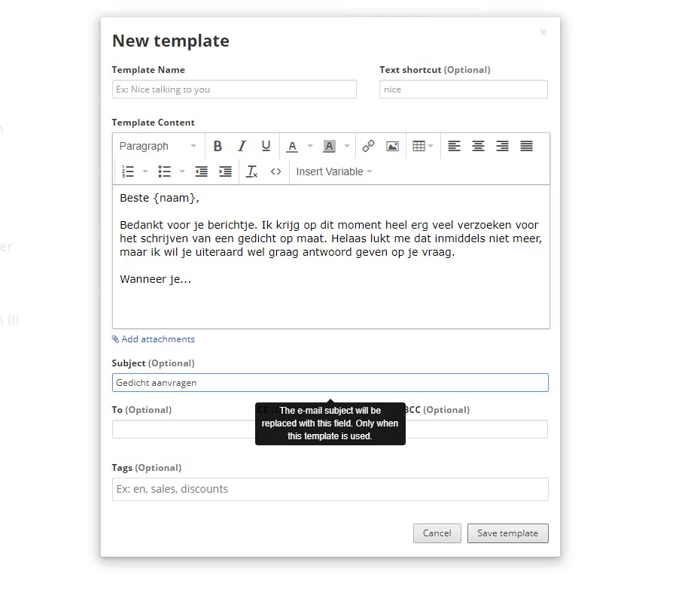Save the new template

(507, 533)
